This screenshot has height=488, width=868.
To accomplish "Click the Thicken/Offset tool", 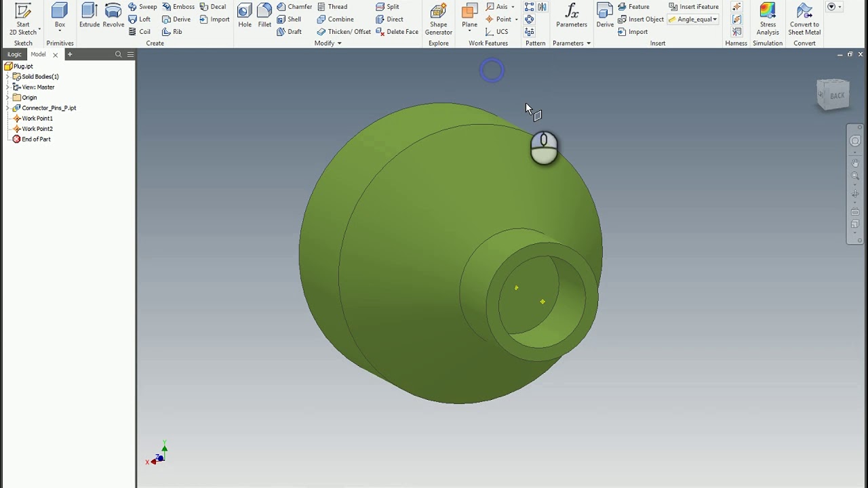I will coord(344,31).
